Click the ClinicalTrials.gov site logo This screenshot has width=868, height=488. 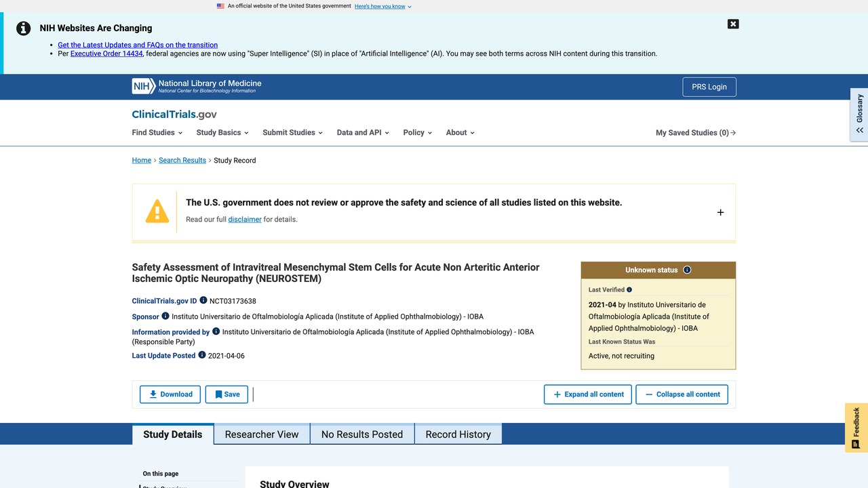pyautogui.click(x=174, y=115)
